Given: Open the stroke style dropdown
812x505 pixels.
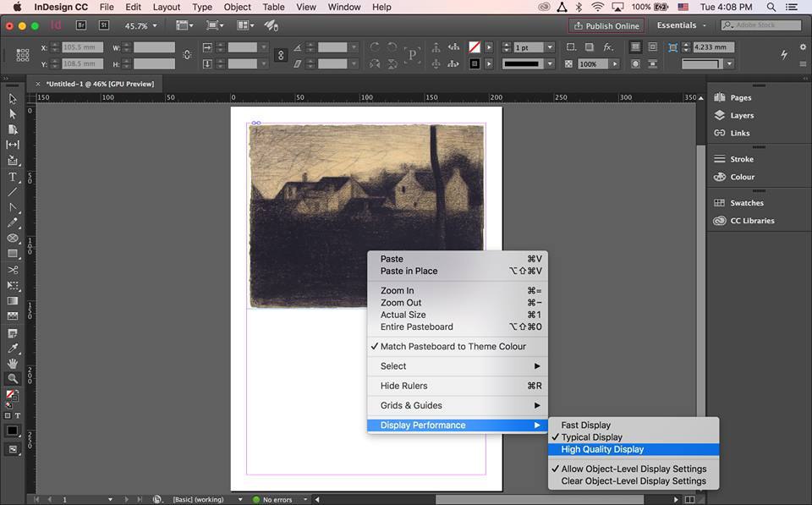Looking at the screenshot, I should coord(550,63).
